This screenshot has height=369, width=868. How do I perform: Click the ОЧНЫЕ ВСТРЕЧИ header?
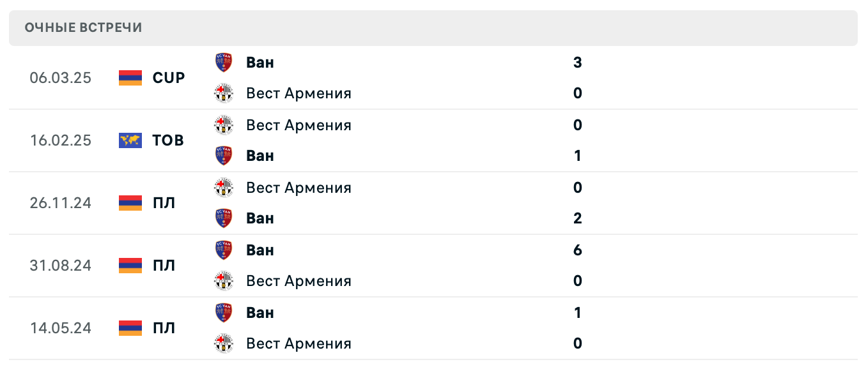coord(84,27)
